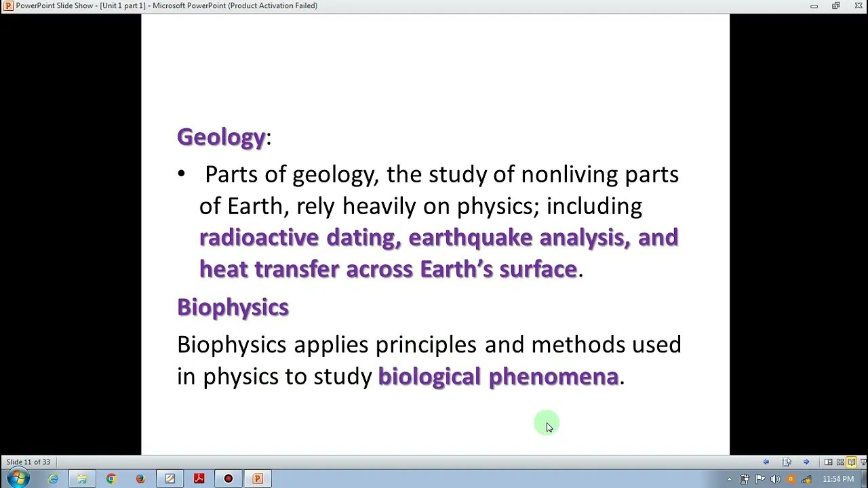The height and width of the screenshot is (488, 868).
Task: Click the 'Slide 11 of 33' status indicator
Action: 28,462
